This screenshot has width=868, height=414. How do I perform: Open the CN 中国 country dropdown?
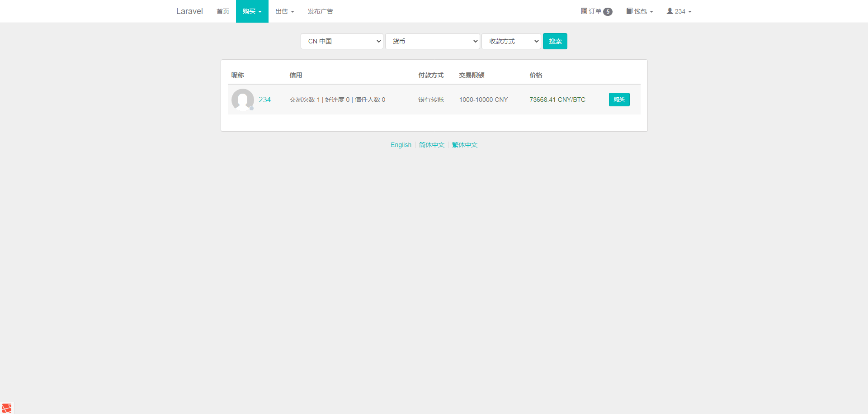[342, 41]
